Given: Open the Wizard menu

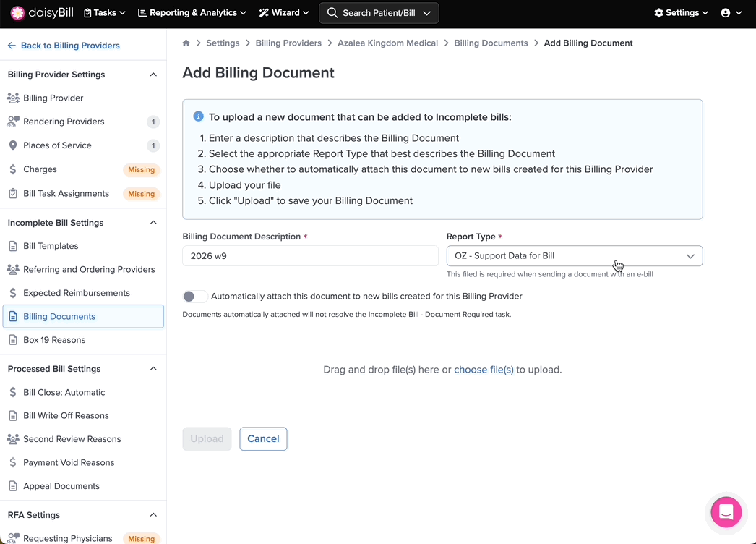Looking at the screenshot, I should [284, 13].
